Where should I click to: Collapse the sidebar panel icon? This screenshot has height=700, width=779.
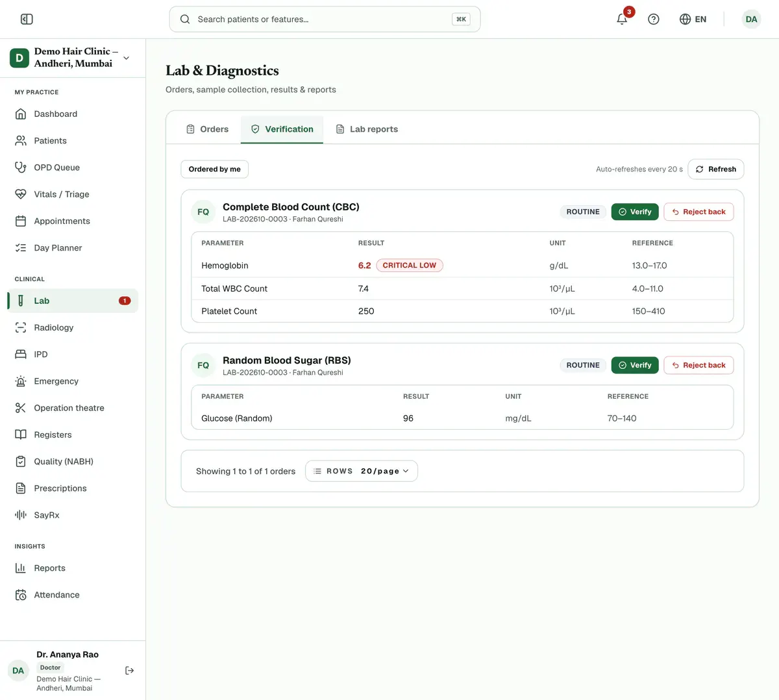tap(27, 19)
